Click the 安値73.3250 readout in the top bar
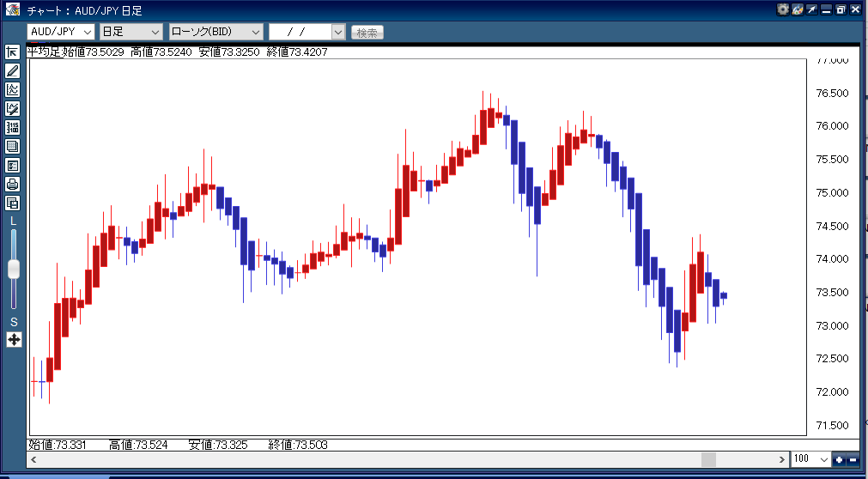Viewport: 868px width, 479px height. [x=228, y=52]
